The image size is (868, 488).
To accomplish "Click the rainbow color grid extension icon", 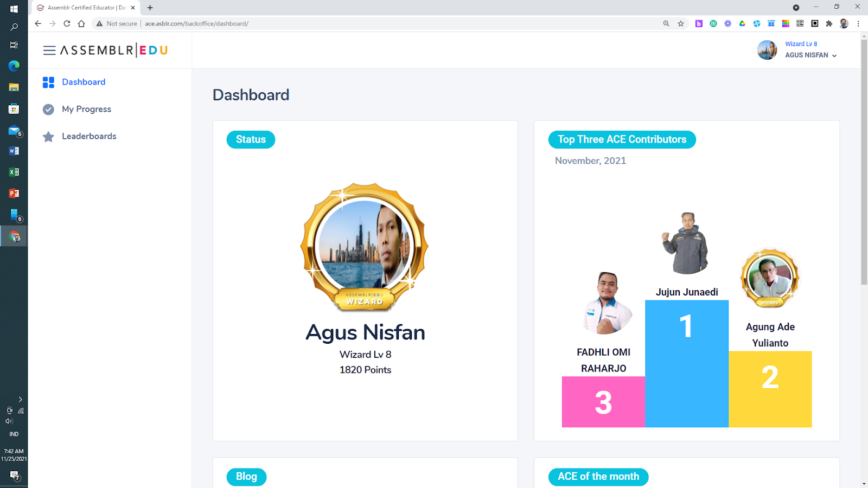I will click(x=786, y=23).
